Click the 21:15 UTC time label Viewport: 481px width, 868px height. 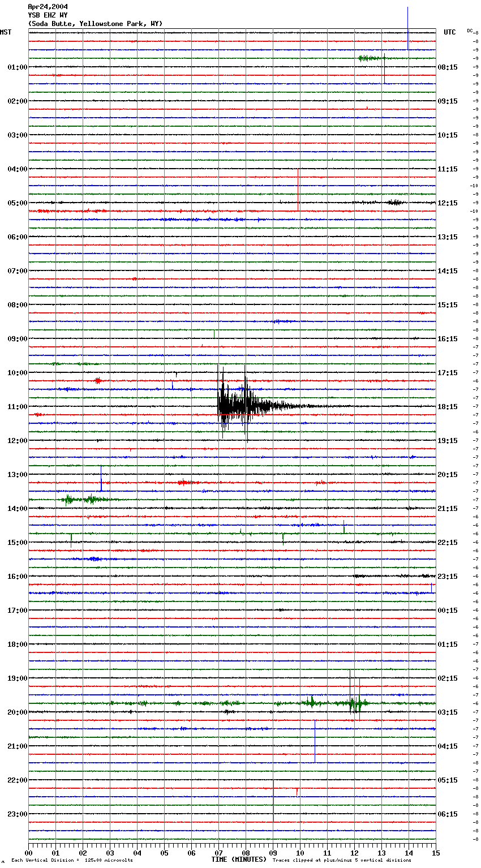448,509
